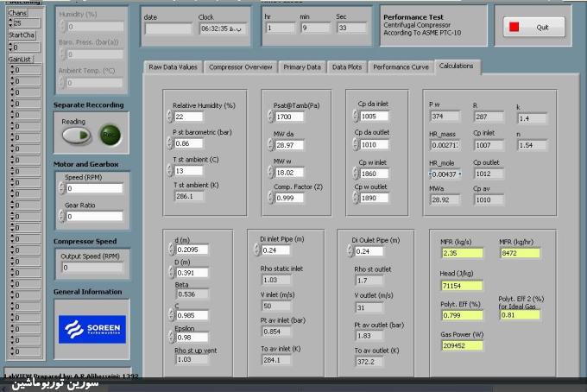Click the Soreen Turbomachine logo
Viewport: 587px width, 392px height.
92,328
